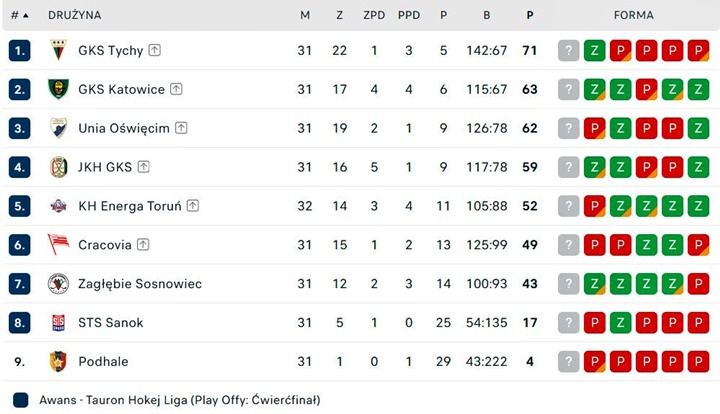The height and width of the screenshot is (414, 720).
Task: Sort table by the # column arrow
Action: 25,15
